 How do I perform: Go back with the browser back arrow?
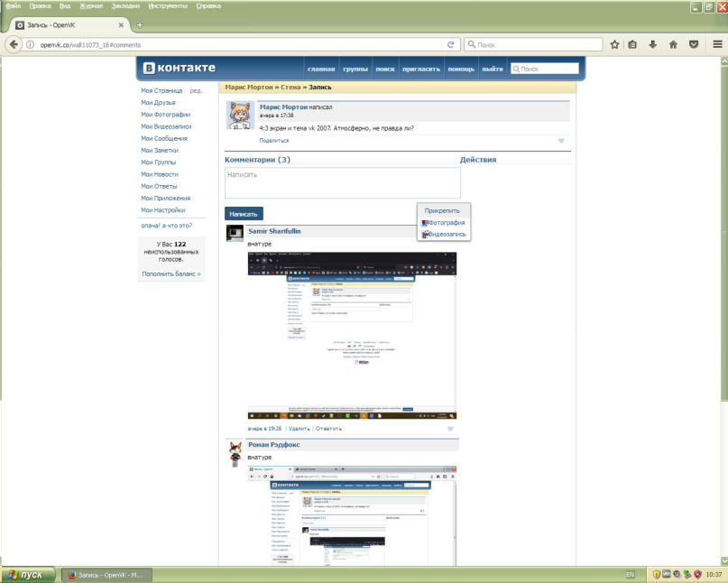[14, 44]
